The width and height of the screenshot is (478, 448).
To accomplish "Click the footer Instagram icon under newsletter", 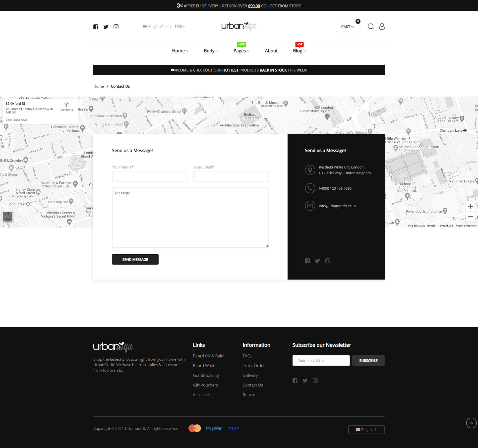I will (x=315, y=381).
